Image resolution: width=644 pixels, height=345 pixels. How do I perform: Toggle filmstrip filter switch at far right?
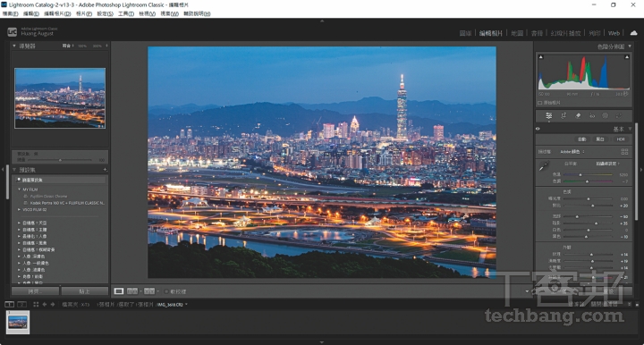pos(637,305)
